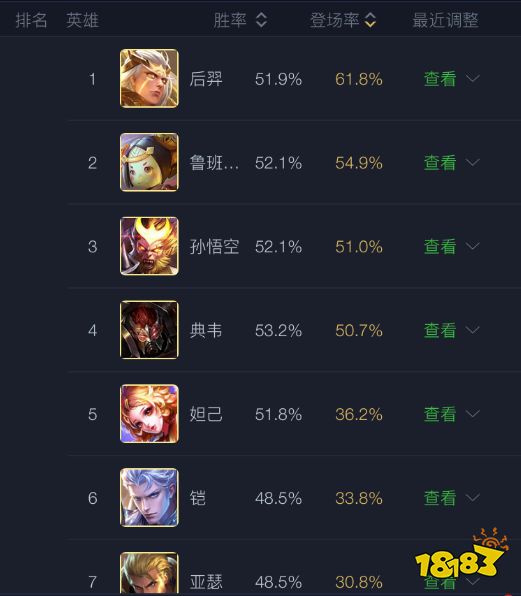Select 典韦 hero avatar
Viewport: 521px width, 596px height.
pyautogui.click(x=149, y=330)
